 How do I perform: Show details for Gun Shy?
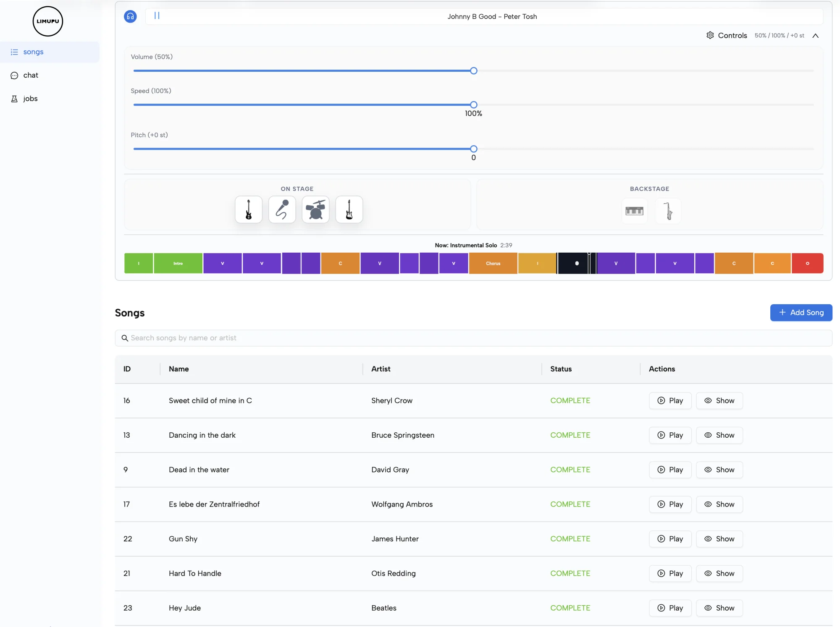pos(719,539)
